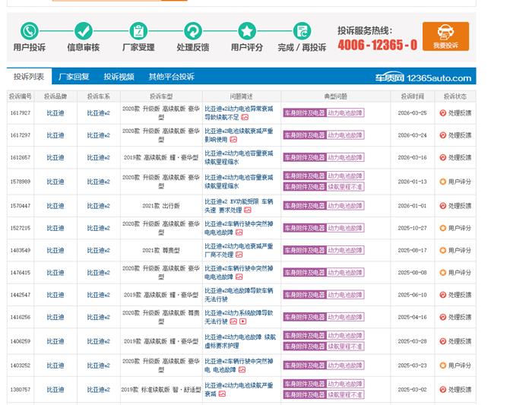Open complaint link 比亚迪e2动力电池衰减严重厂商不处理

point(239,250)
